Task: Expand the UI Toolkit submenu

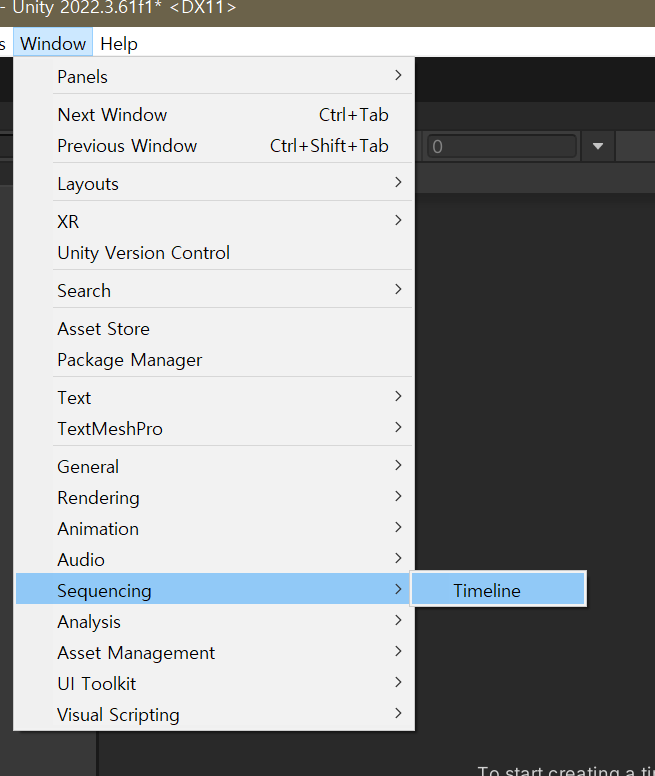Action: (214, 683)
